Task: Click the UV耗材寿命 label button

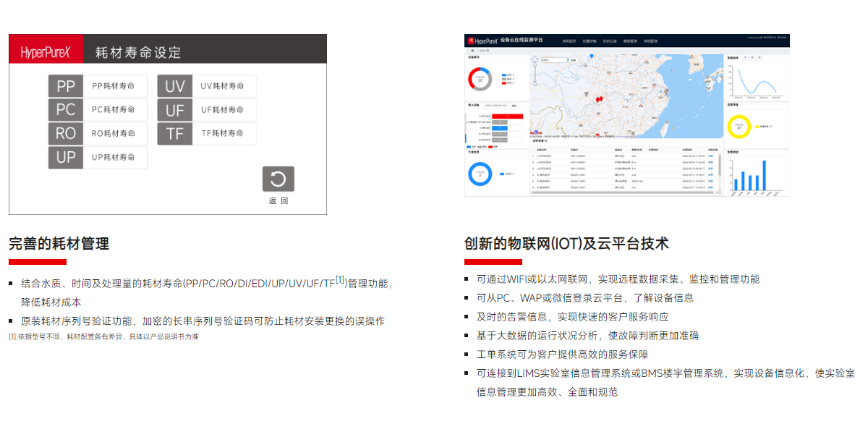Action: pyautogui.click(x=223, y=86)
